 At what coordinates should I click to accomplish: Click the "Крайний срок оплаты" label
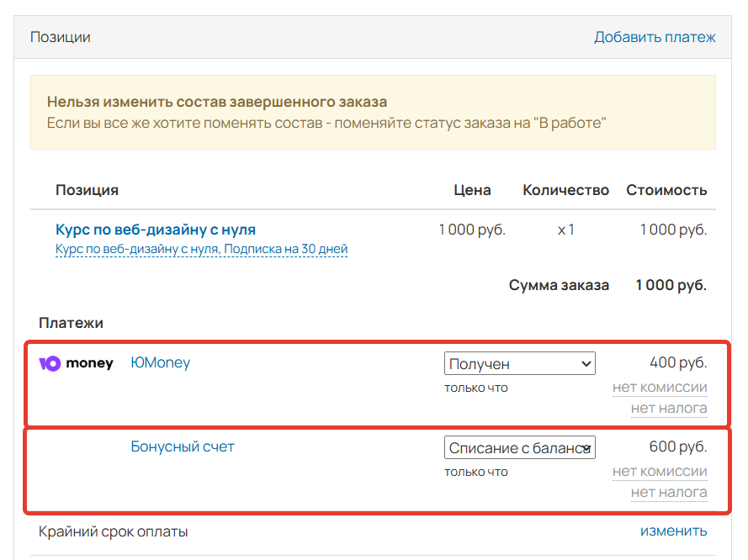click(x=113, y=531)
